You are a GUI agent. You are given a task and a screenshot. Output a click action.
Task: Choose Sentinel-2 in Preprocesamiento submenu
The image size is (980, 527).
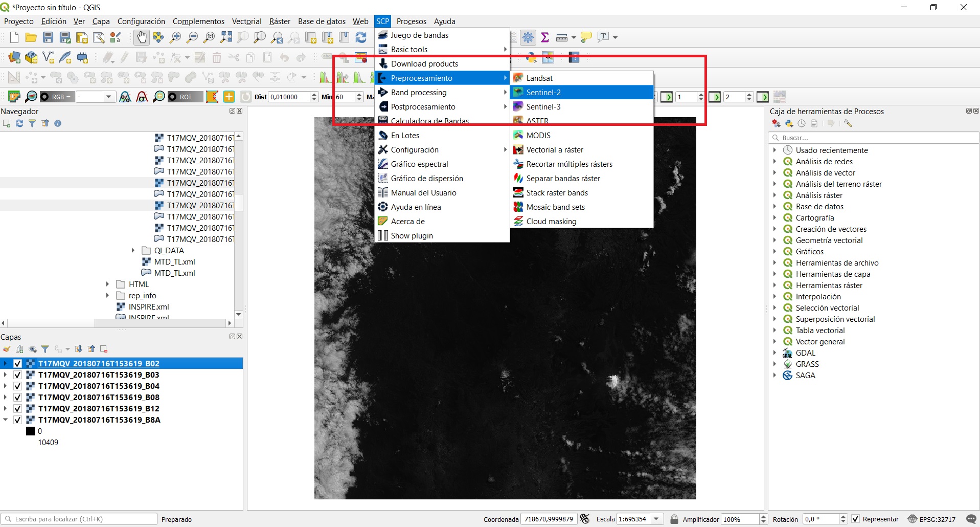(543, 93)
